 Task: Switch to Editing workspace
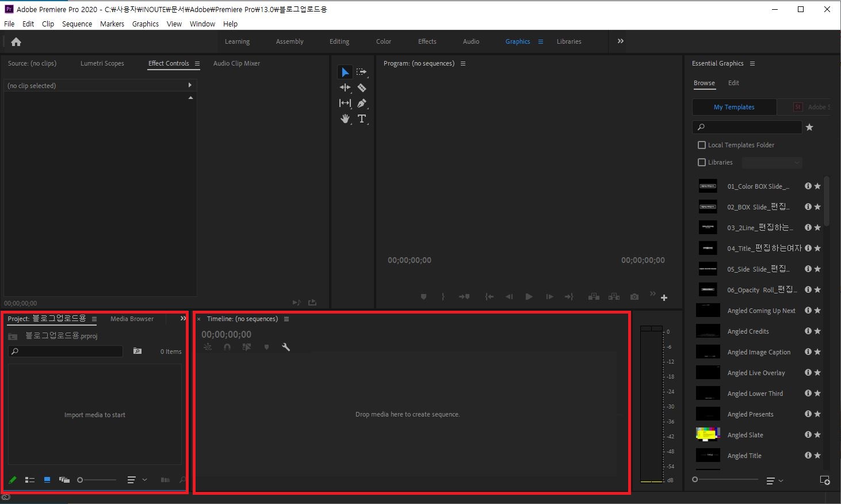pyautogui.click(x=339, y=41)
